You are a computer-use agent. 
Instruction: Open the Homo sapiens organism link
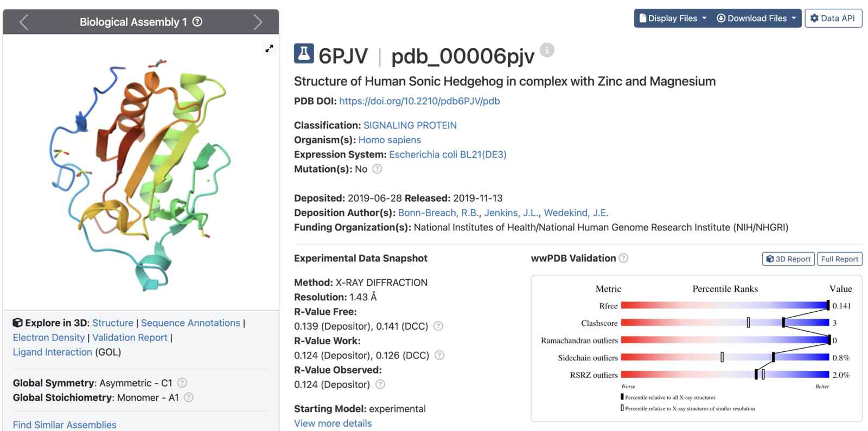coord(390,140)
